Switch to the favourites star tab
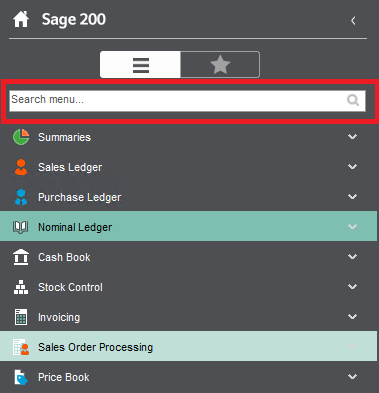This screenshot has height=393, width=379. 220,64
